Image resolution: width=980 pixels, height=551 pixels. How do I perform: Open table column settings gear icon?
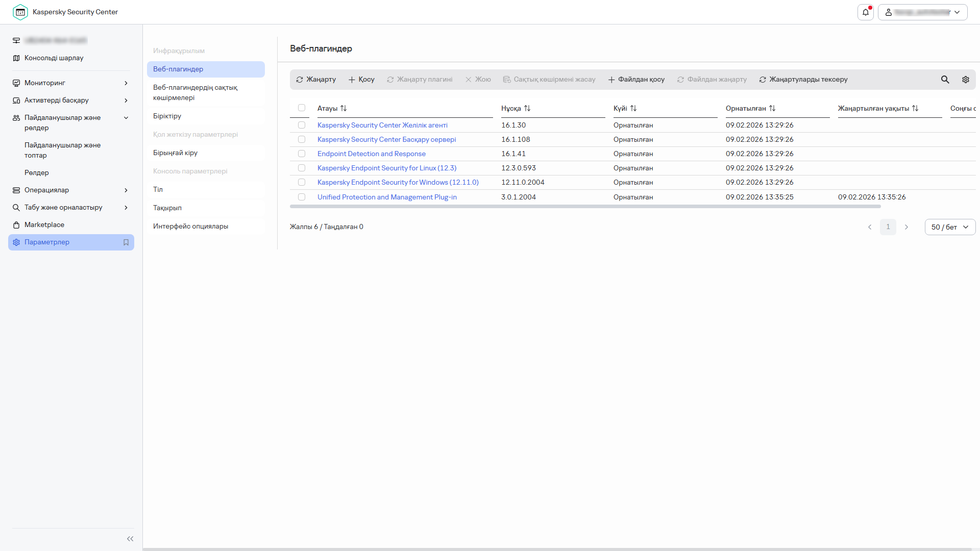pos(965,80)
